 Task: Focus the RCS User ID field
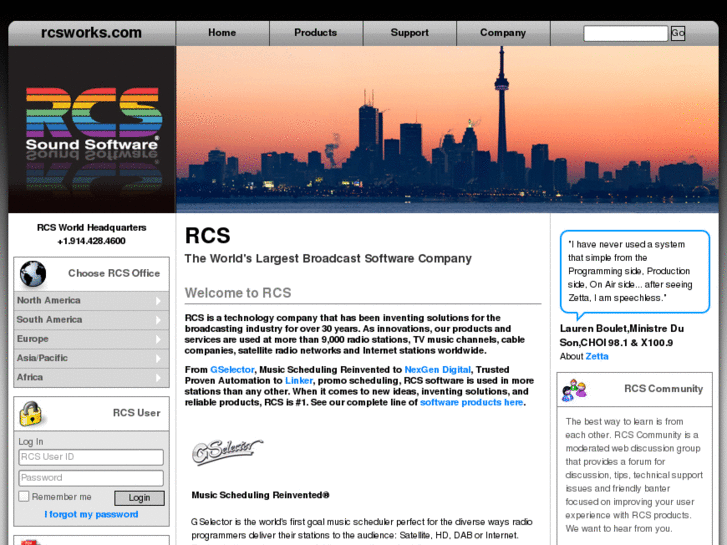click(x=91, y=457)
